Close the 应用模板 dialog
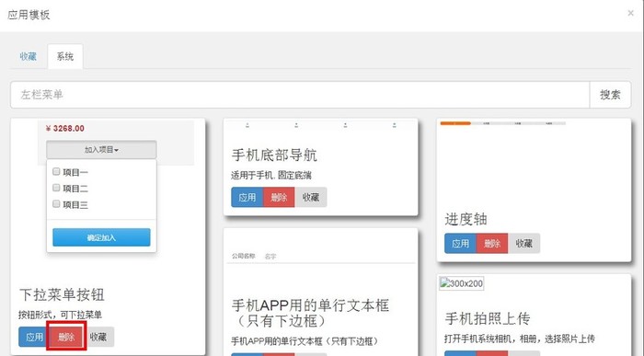 pyautogui.click(x=630, y=14)
